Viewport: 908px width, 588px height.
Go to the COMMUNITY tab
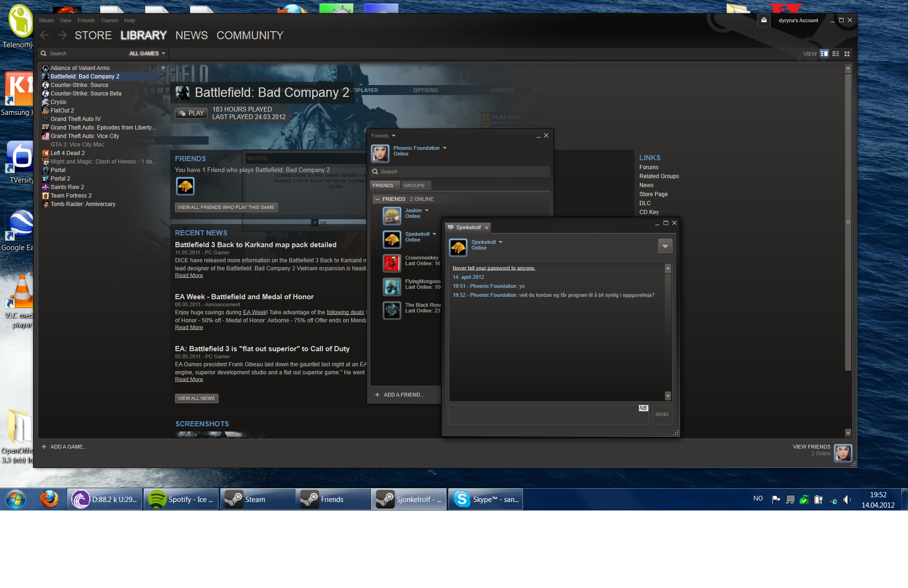pyautogui.click(x=250, y=35)
